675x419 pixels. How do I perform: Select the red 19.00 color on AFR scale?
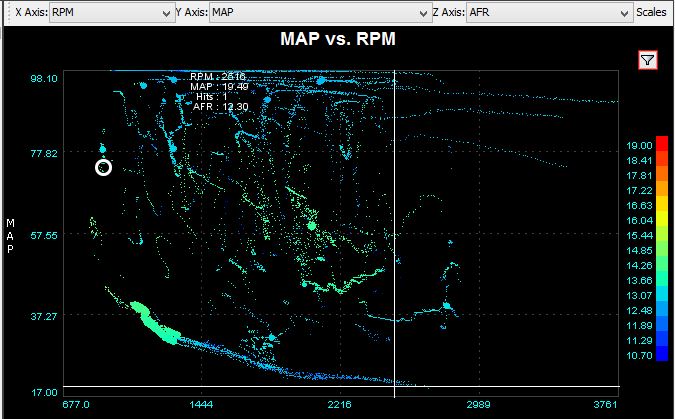coord(662,142)
